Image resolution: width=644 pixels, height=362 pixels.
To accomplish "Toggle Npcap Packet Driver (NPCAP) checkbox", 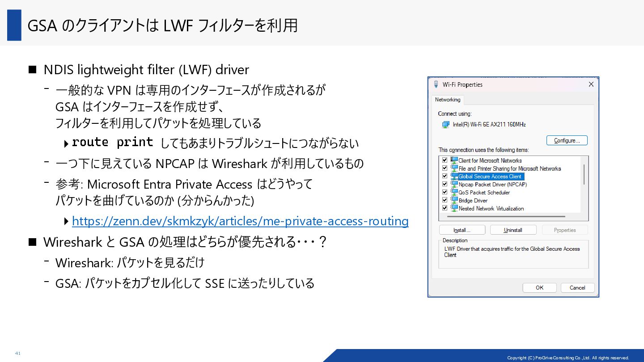I will (x=445, y=184).
